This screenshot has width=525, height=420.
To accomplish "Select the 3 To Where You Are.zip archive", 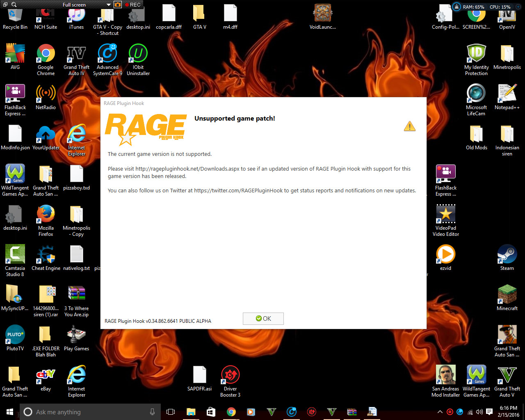I will point(76,301).
